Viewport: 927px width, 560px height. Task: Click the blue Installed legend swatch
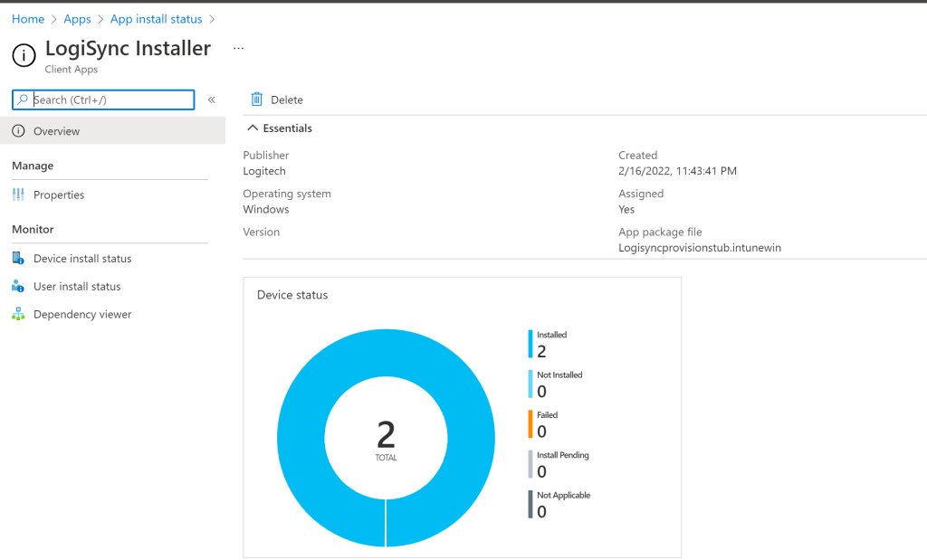point(530,344)
